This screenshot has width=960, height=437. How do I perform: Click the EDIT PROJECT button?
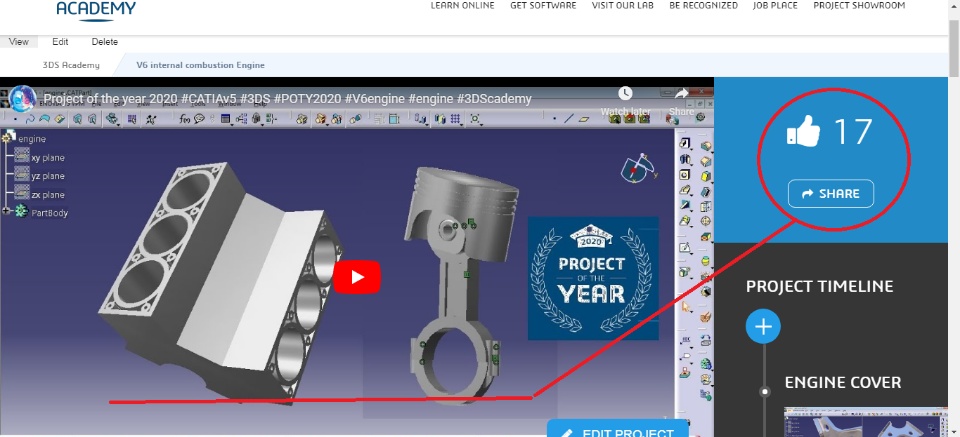[618, 428]
